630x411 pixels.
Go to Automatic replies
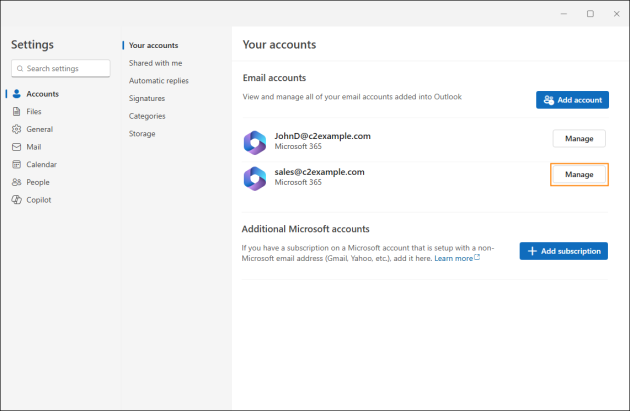pyautogui.click(x=159, y=81)
